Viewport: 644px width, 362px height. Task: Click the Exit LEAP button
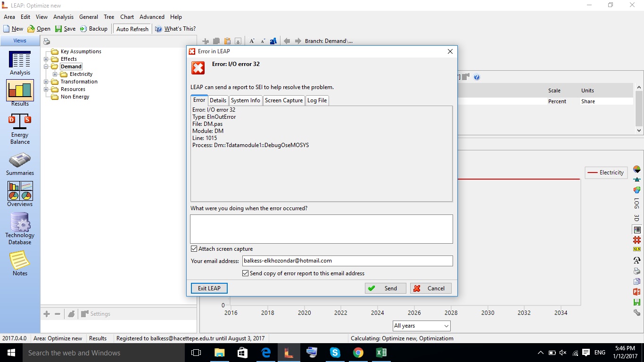[209, 288]
